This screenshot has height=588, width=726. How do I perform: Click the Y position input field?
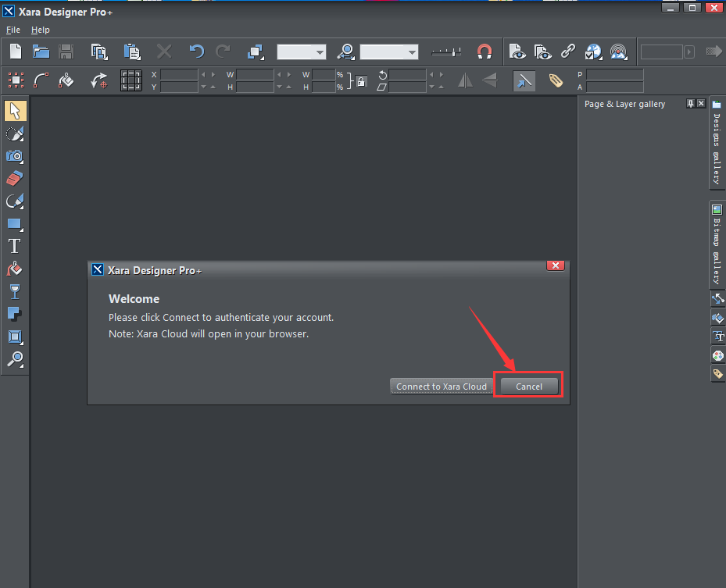click(x=179, y=87)
